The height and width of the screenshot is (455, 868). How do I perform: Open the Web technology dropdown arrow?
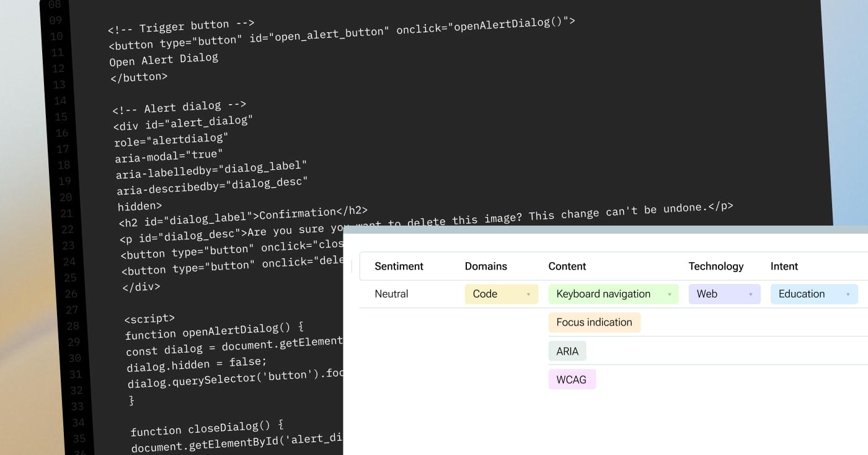pos(750,294)
